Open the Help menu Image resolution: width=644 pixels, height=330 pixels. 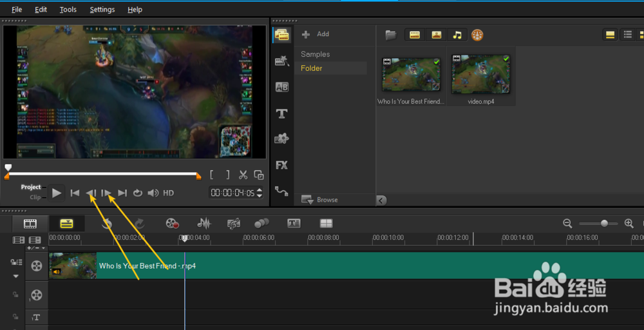point(135,10)
